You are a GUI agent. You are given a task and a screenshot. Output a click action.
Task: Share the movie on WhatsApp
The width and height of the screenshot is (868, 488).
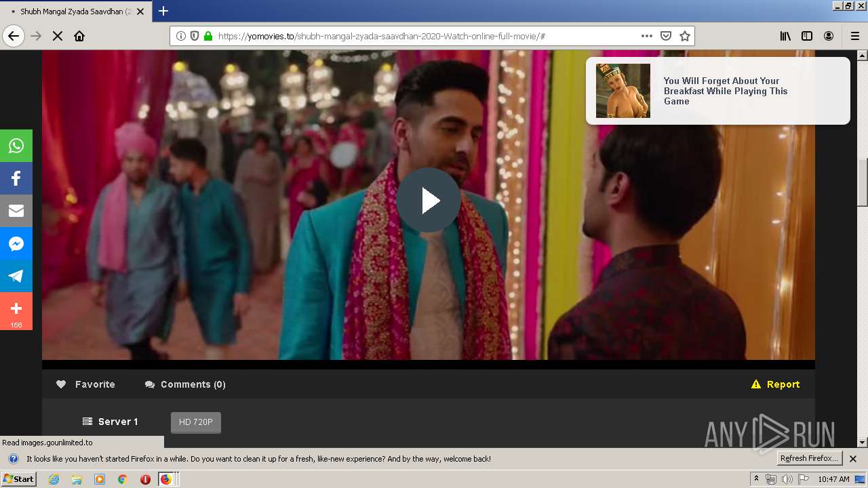tap(16, 146)
